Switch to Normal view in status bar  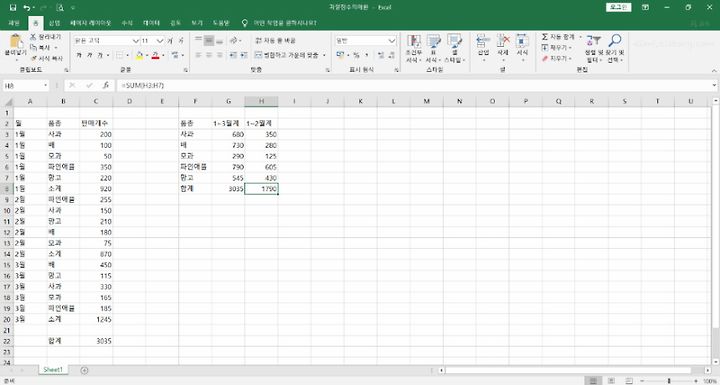pos(593,381)
